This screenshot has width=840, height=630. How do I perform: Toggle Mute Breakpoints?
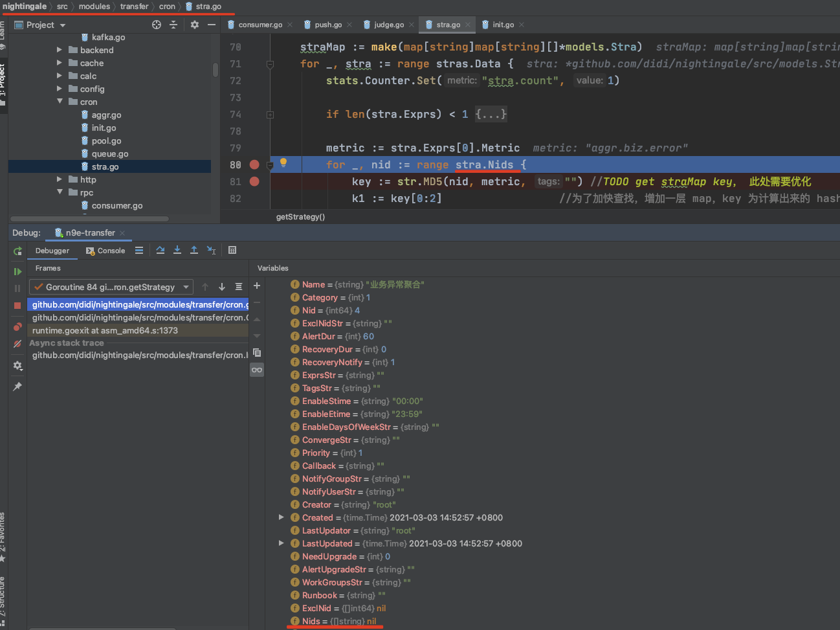17,344
